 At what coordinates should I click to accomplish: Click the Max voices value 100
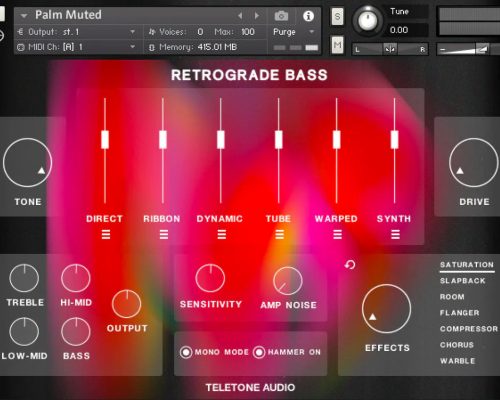click(248, 32)
